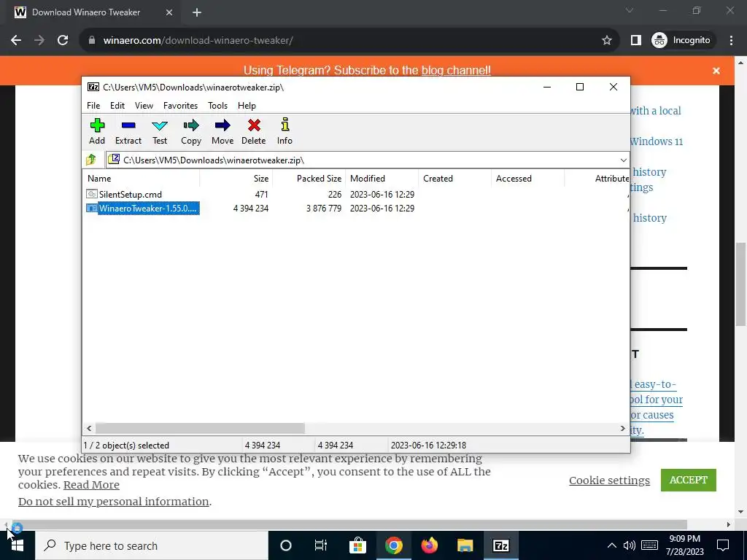Screen dimensions: 747x560
Task: Open the Windows Start menu
Action: (x=18, y=545)
